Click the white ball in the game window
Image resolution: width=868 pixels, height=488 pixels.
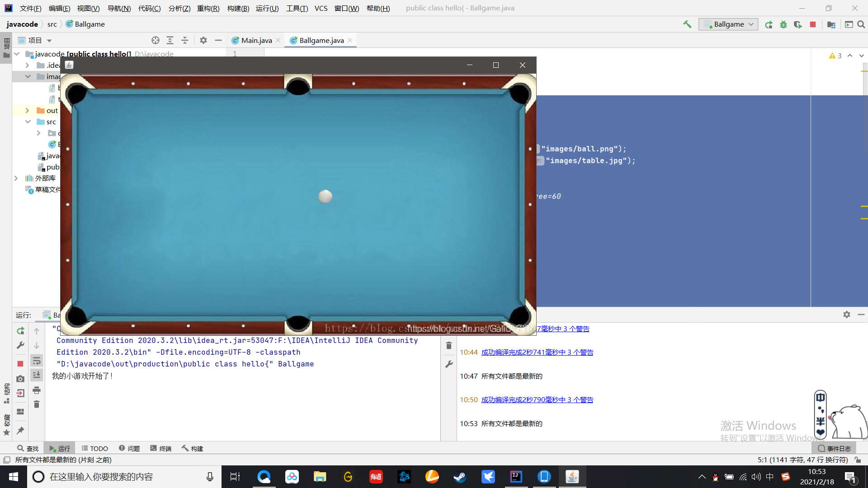click(325, 197)
